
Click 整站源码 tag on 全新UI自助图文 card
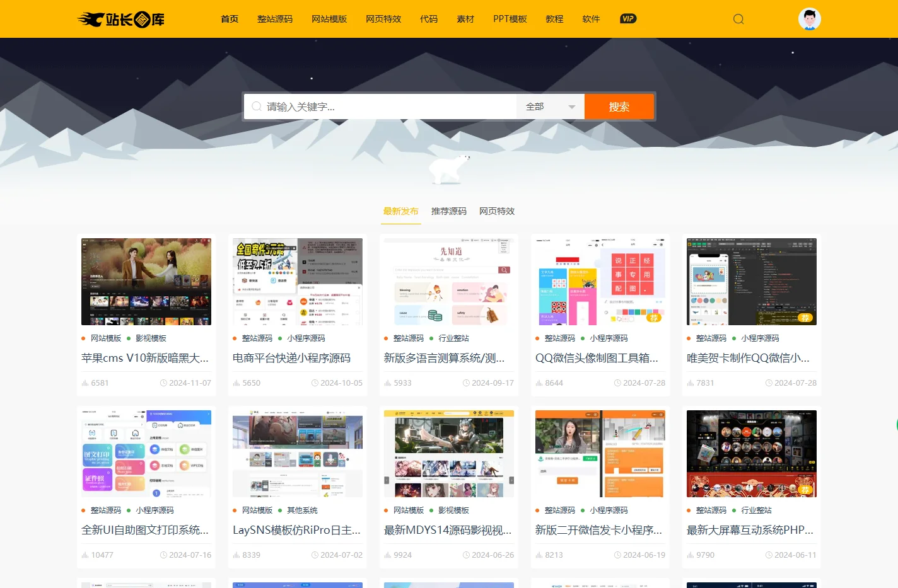click(x=105, y=510)
